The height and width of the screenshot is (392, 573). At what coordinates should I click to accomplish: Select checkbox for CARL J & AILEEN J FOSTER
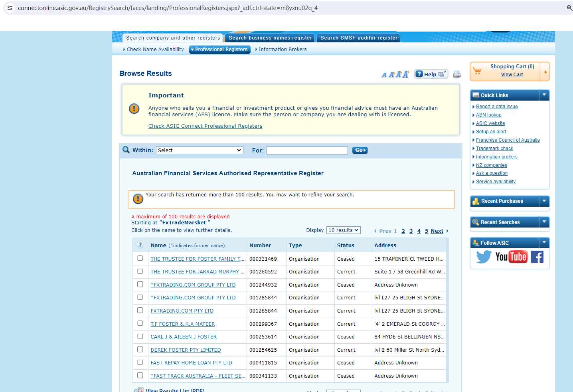tap(140, 337)
